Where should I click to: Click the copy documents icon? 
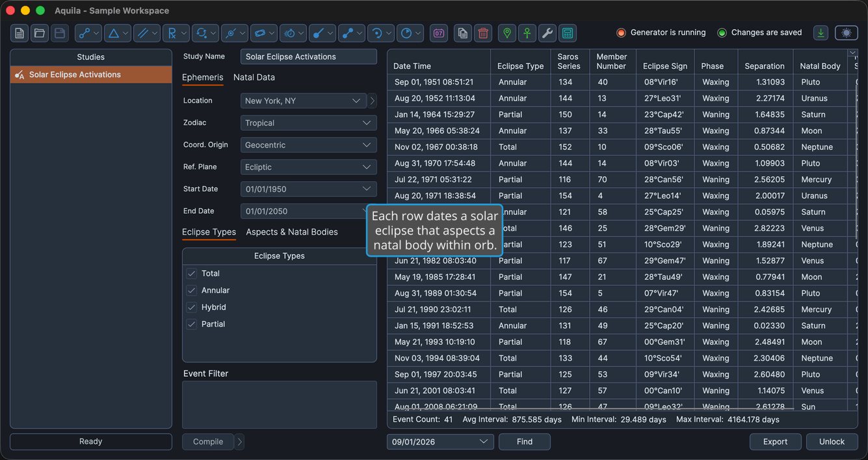[463, 33]
